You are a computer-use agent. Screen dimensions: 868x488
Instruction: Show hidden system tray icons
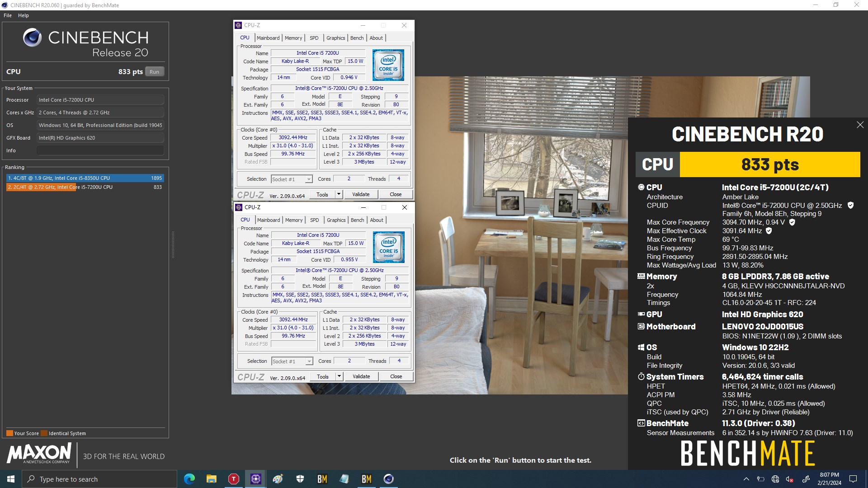click(746, 479)
